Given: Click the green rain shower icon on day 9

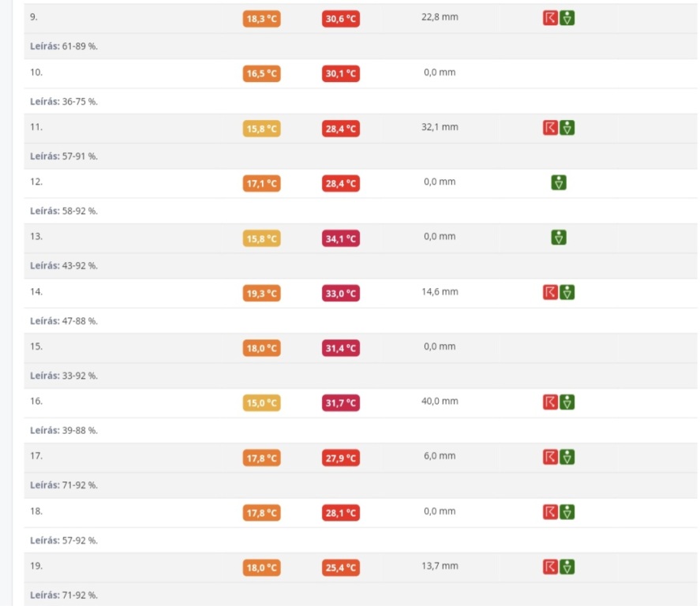Looking at the screenshot, I should click(x=567, y=18).
